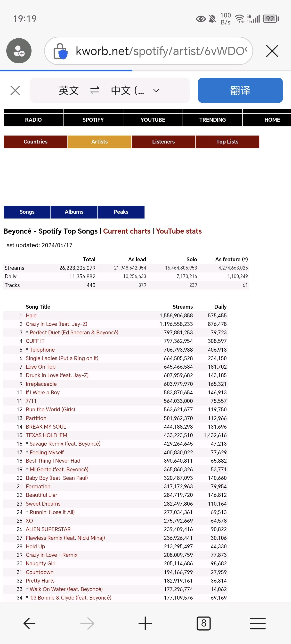Switch to the Countries tab
291x644 pixels.
click(35, 142)
